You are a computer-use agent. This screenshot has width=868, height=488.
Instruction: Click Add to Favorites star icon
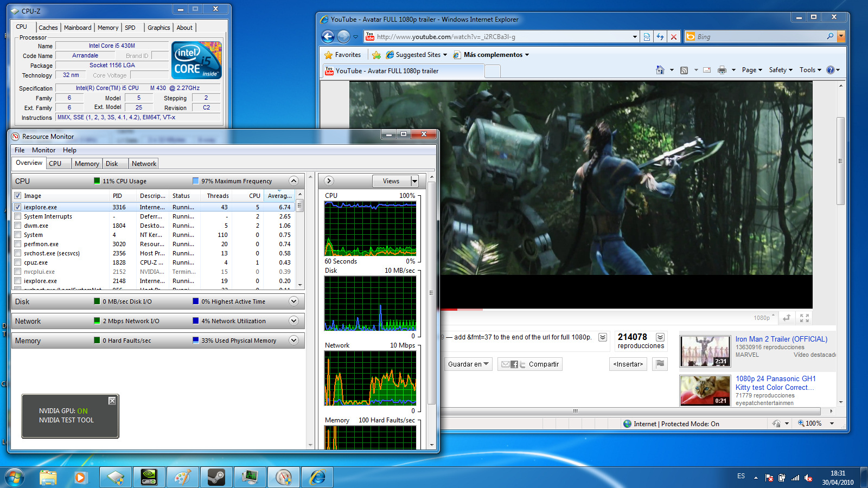pos(376,55)
